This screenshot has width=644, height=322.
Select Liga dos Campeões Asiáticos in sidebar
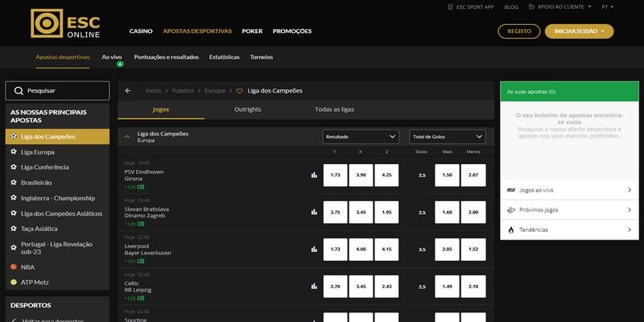point(57,213)
